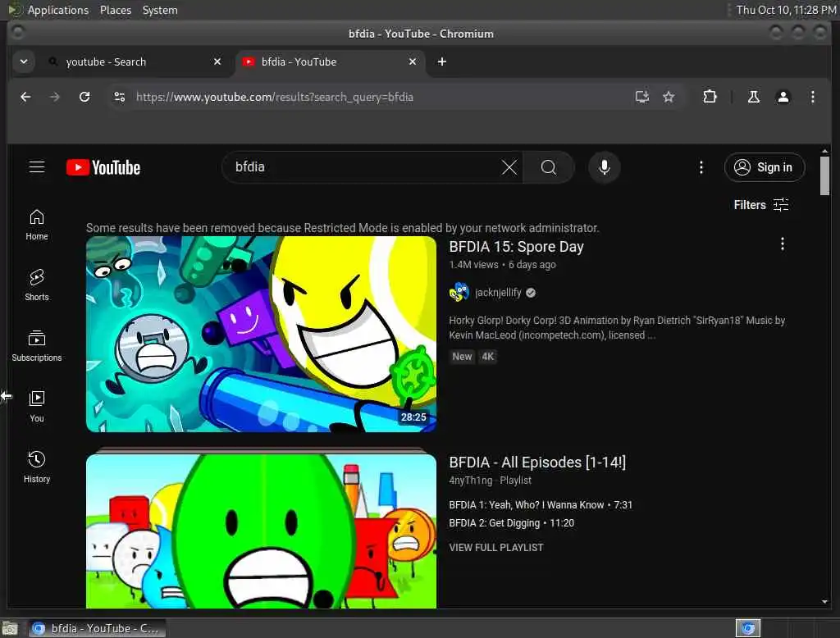Click VIEW FULL PLAYLIST
Viewport: 840px width, 638px height.
pos(496,548)
